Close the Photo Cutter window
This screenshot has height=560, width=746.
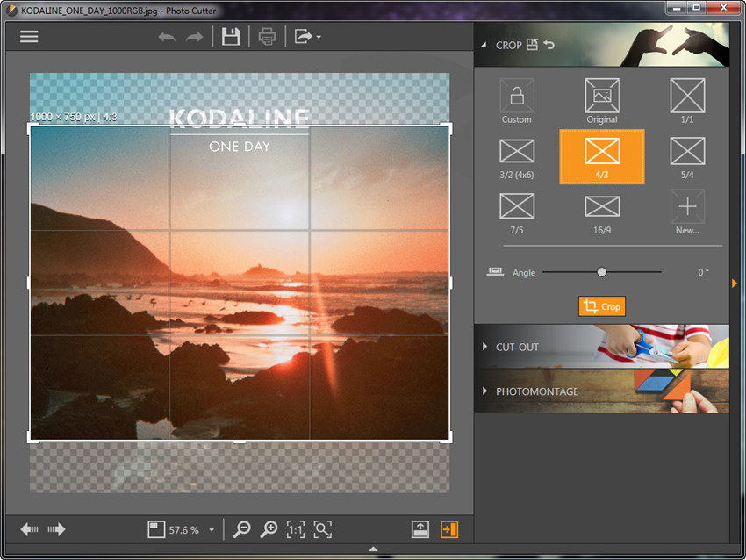tap(723, 8)
